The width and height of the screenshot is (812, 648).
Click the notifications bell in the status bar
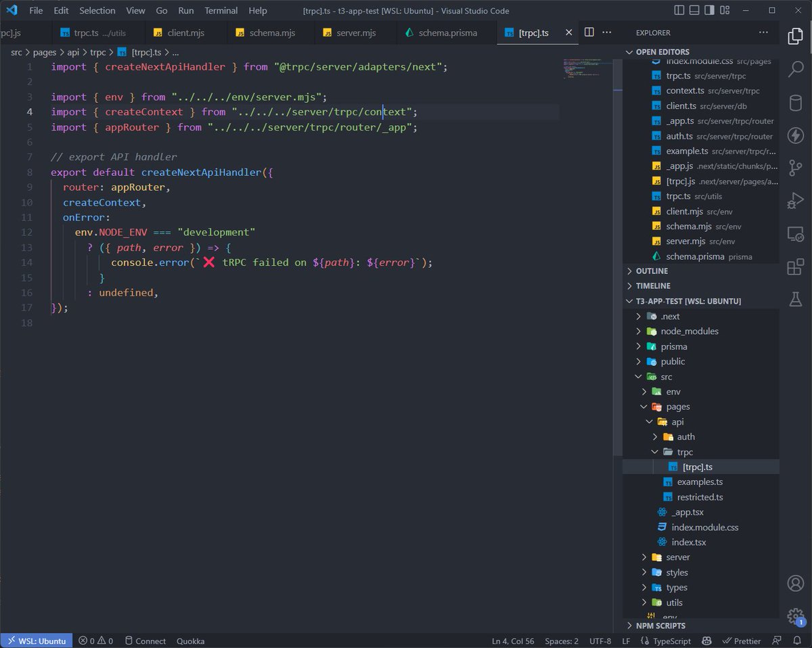point(796,641)
